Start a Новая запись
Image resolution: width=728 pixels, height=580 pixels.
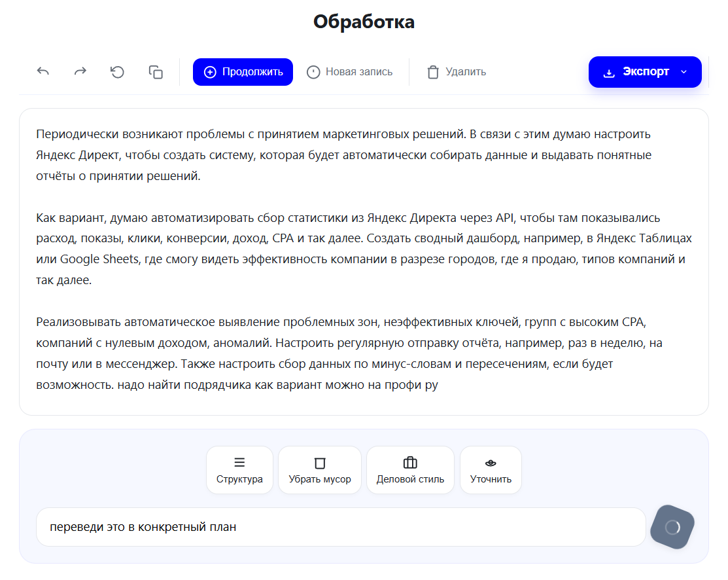(349, 72)
